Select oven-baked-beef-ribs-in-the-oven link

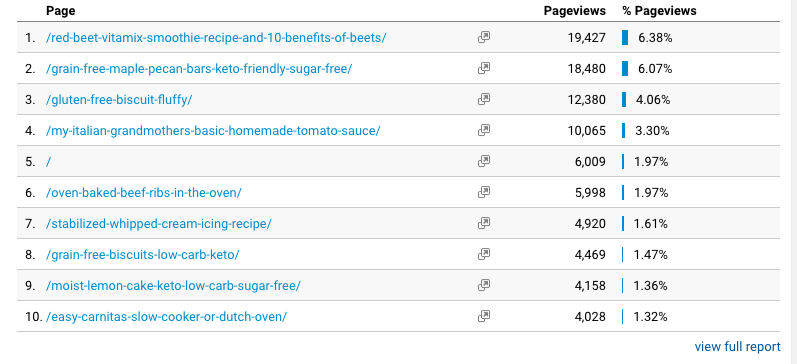coord(144,193)
